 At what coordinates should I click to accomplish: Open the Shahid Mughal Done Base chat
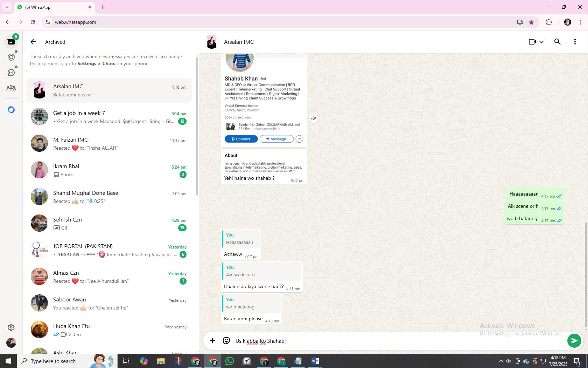(109, 197)
